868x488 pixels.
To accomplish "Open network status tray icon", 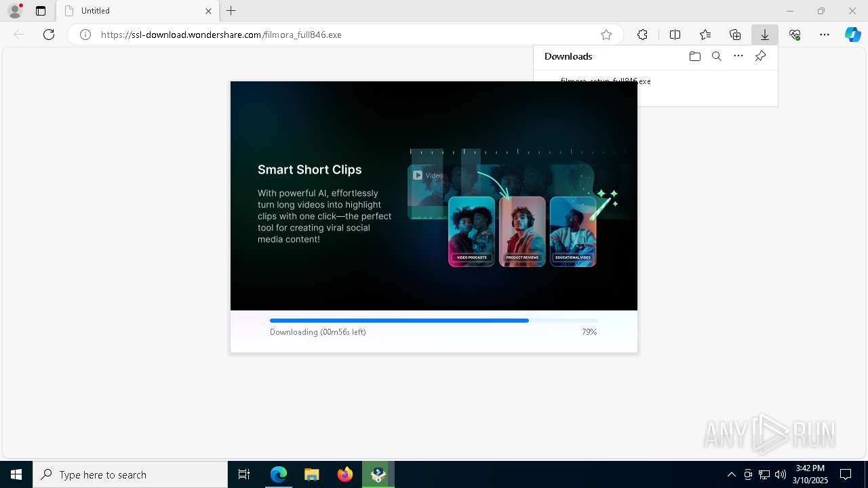I will click(764, 474).
